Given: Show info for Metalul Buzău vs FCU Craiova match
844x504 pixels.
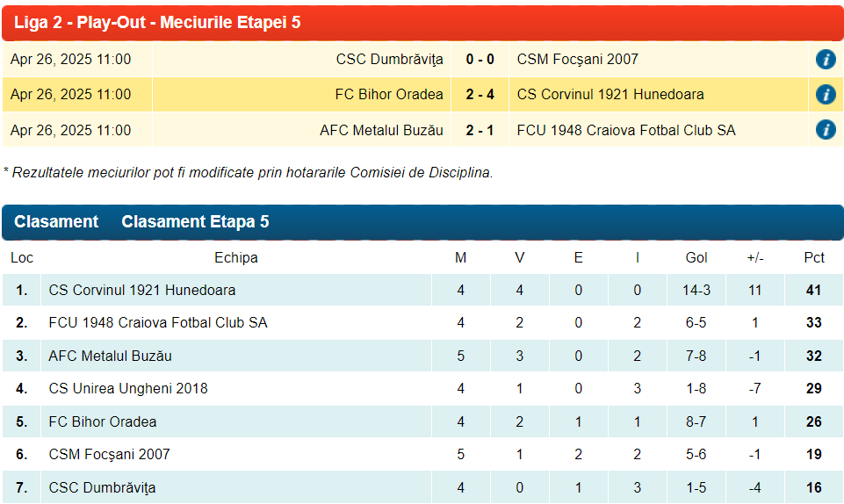Looking at the screenshot, I should [825, 130].
